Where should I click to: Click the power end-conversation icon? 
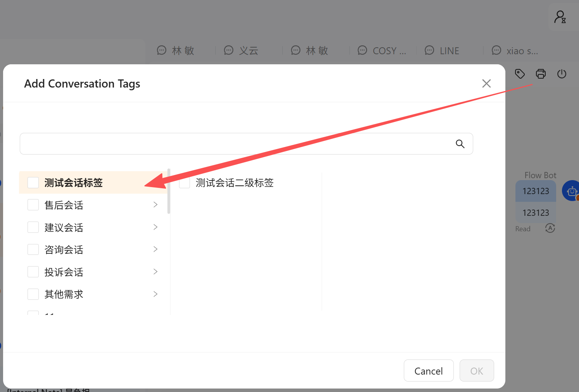coord(562,74)
